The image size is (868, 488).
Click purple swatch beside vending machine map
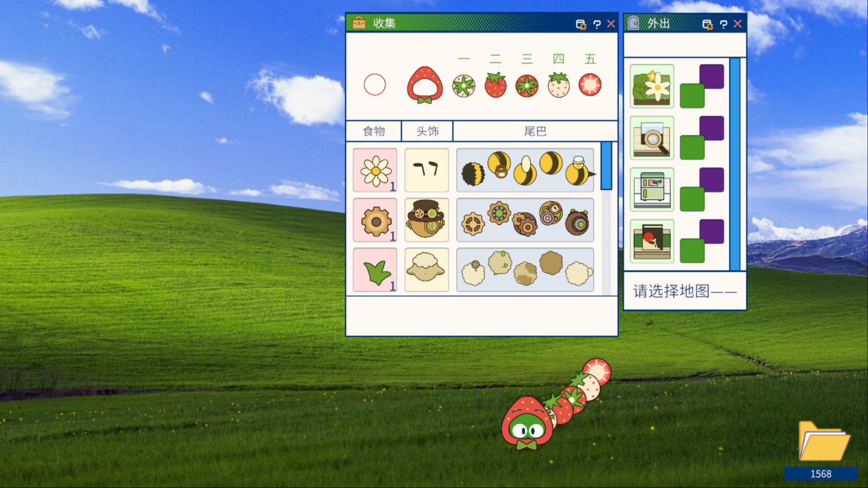[x=712, y=179]
